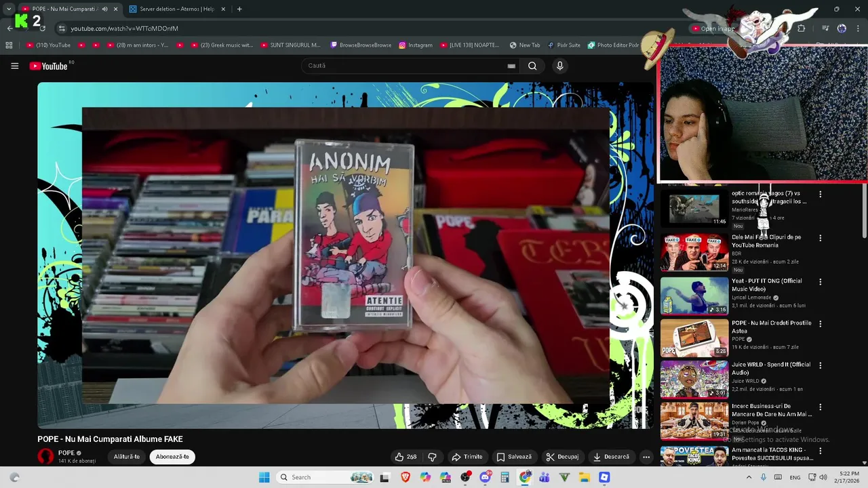Screen dimensions: 868x488
Task: Open Discord from the taskbar
Action: 485,477
